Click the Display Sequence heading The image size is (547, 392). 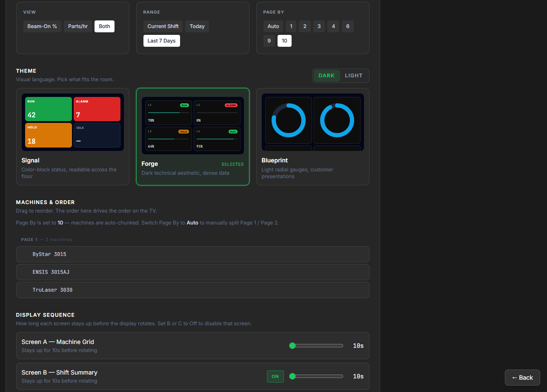pyautogui.click(x=46, y=315)
